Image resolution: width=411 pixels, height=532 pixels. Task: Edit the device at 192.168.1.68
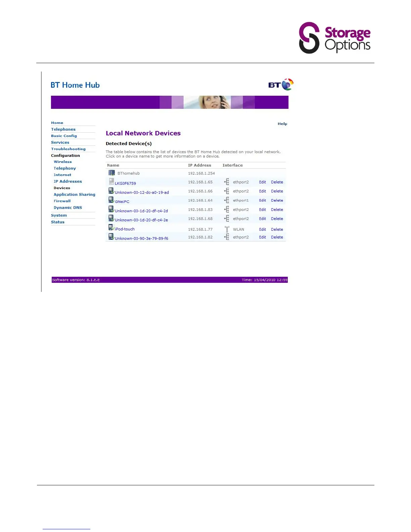coord(262,219)
